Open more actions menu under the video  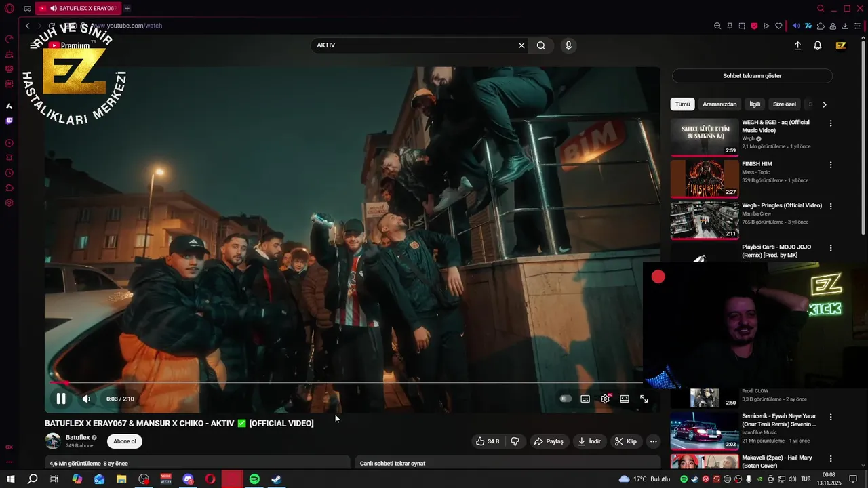(x=653, y=441)
